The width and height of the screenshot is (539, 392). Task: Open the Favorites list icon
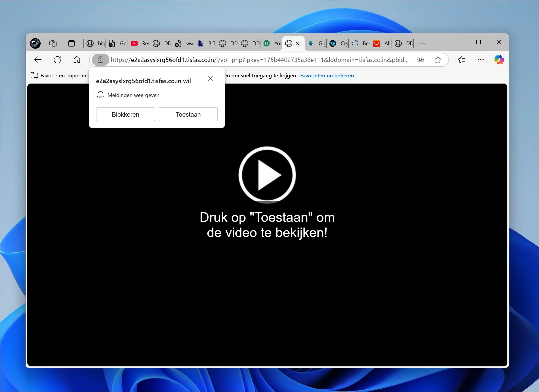pyautogui.click(x=461, y=60)
